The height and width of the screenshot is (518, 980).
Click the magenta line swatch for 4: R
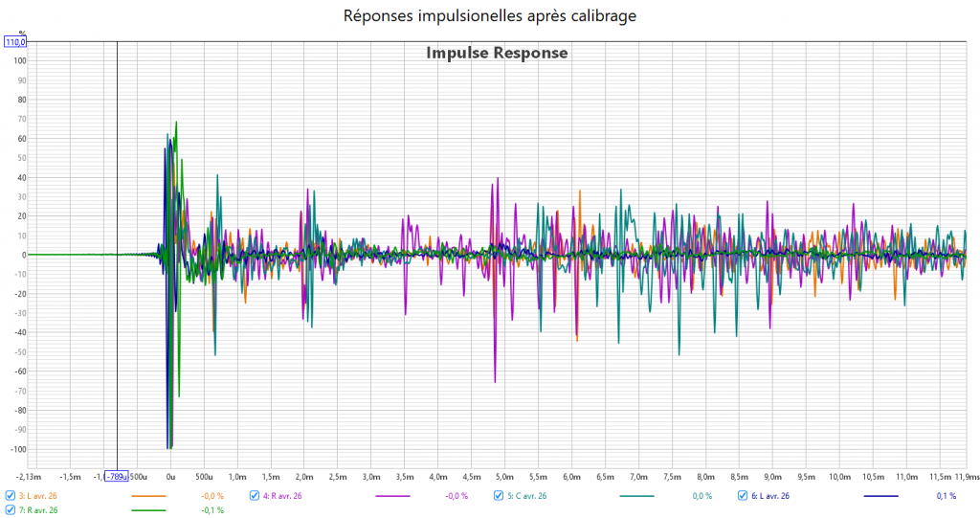coord(392,496)
